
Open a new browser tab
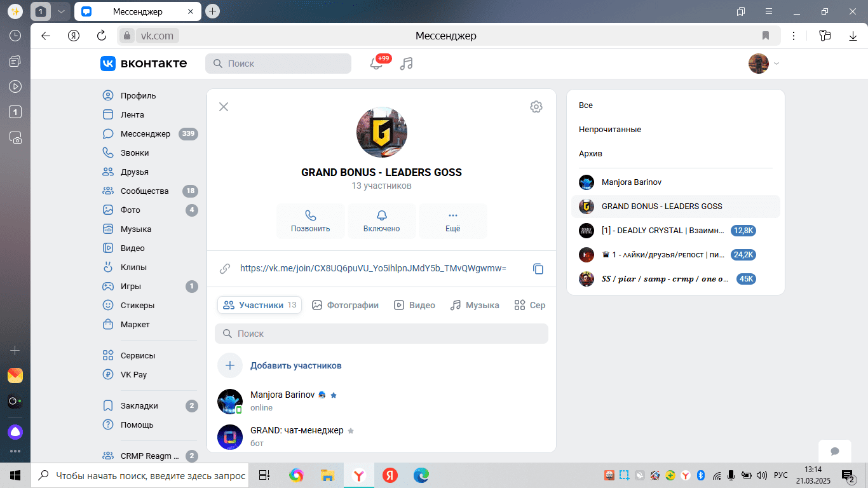[x=213, y=11]
